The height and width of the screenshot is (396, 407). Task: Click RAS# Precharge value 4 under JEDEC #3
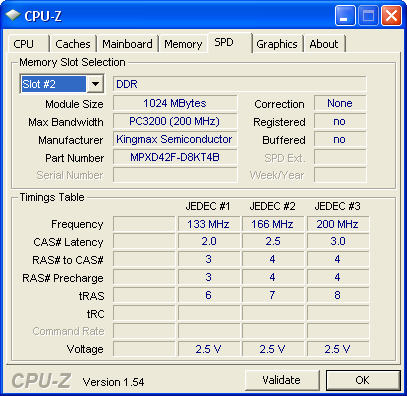point(338,277)
